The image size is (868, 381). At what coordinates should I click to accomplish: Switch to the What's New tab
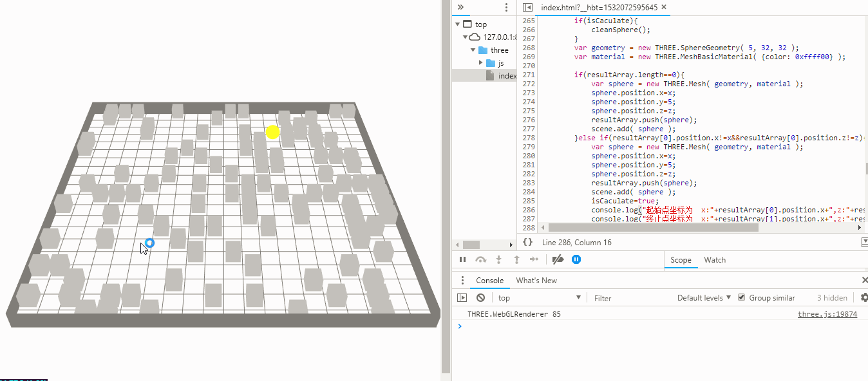click(x=536, y=281)
